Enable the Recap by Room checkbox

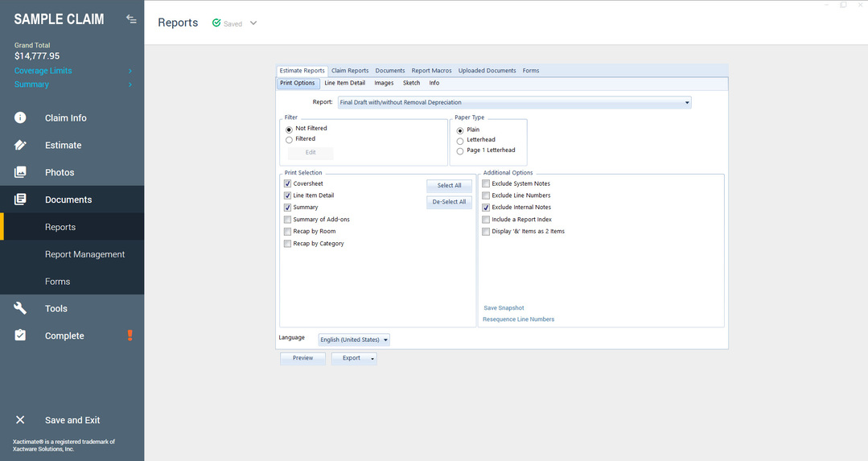coord(288,232)
